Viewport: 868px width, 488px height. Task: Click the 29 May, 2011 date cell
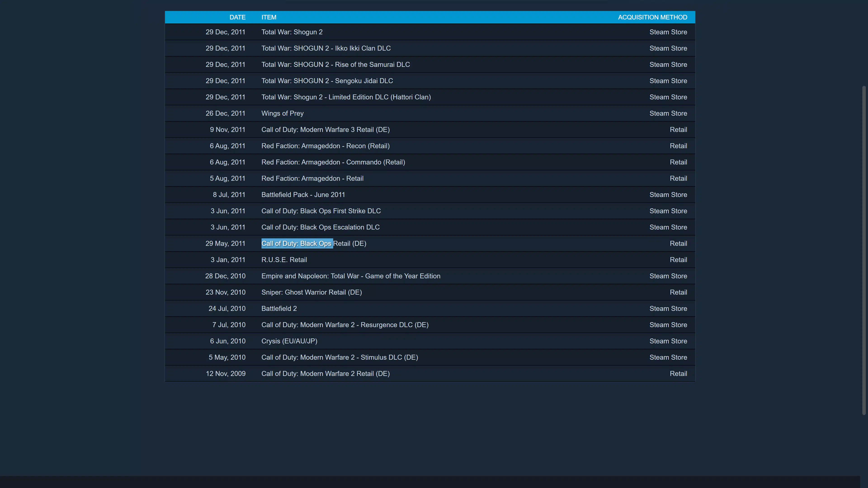[x=225, y=244]
